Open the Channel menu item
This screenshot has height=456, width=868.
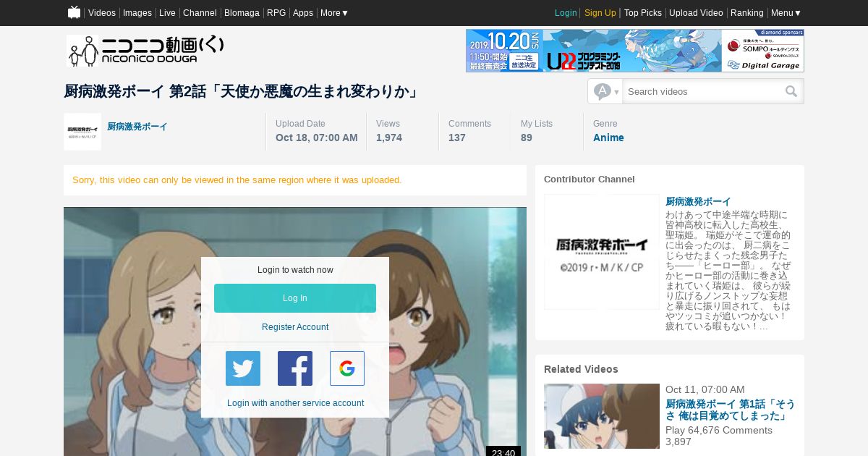200,13
